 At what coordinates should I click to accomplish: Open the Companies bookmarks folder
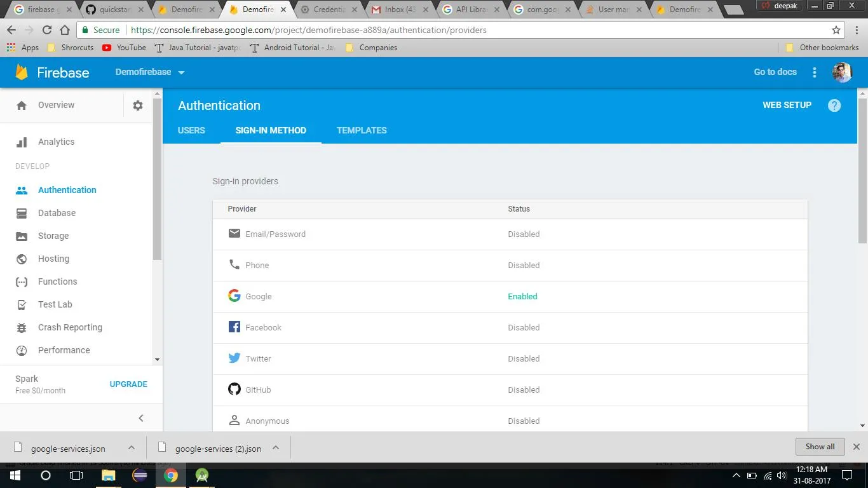point(371,48)
